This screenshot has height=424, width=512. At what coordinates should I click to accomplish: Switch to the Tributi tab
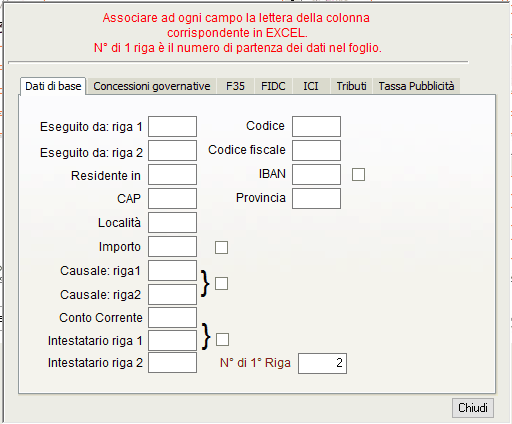click(351, 86)
